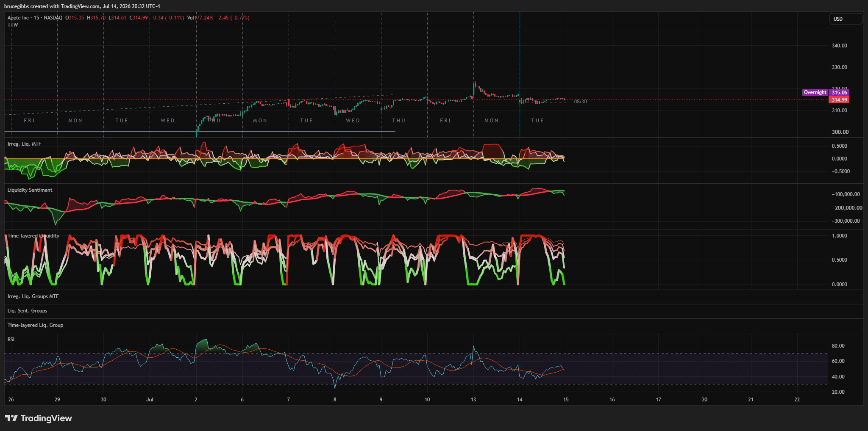
Task: Click the purple Overnight price label
Action: click(815, 92)
